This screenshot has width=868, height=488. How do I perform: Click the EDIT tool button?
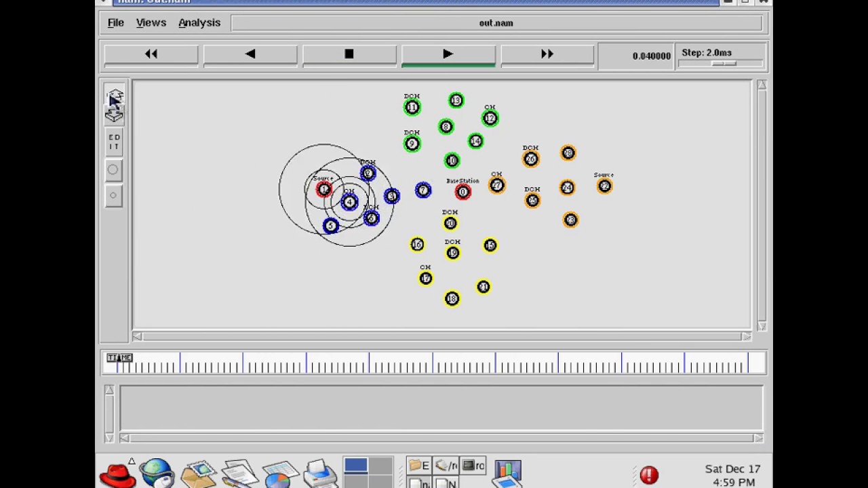point(114,142)
